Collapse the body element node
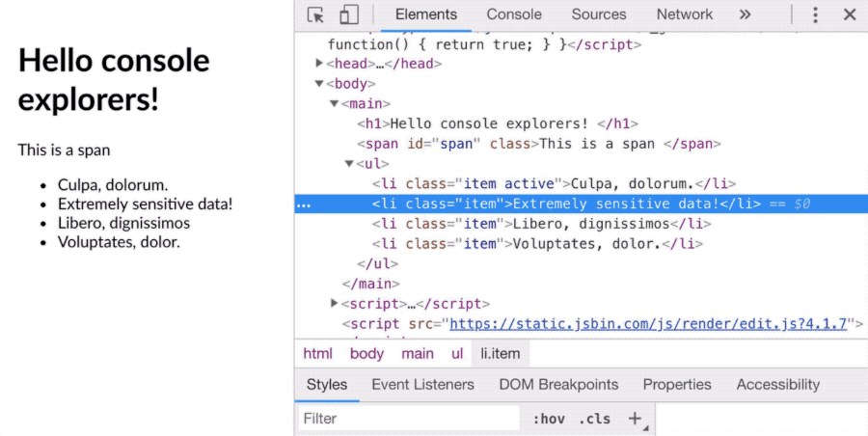 (x=320, y=84)
